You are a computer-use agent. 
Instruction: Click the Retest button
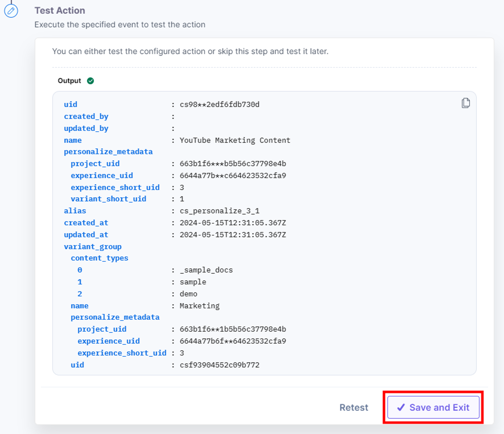(x=354, y=407)
